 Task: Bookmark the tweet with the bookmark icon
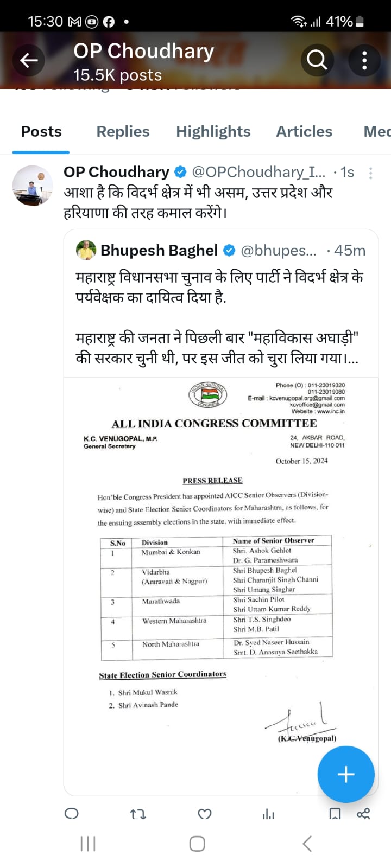coord(335,814)
